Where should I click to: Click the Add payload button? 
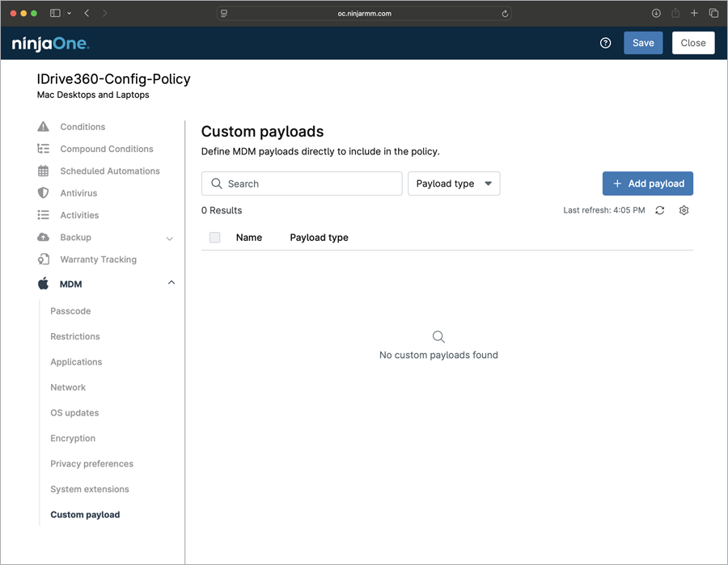[x=647, y=183]
